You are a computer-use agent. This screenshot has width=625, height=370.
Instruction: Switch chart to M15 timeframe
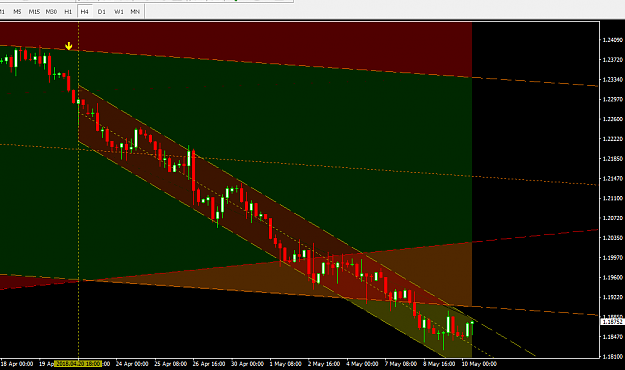pos(34,12)
